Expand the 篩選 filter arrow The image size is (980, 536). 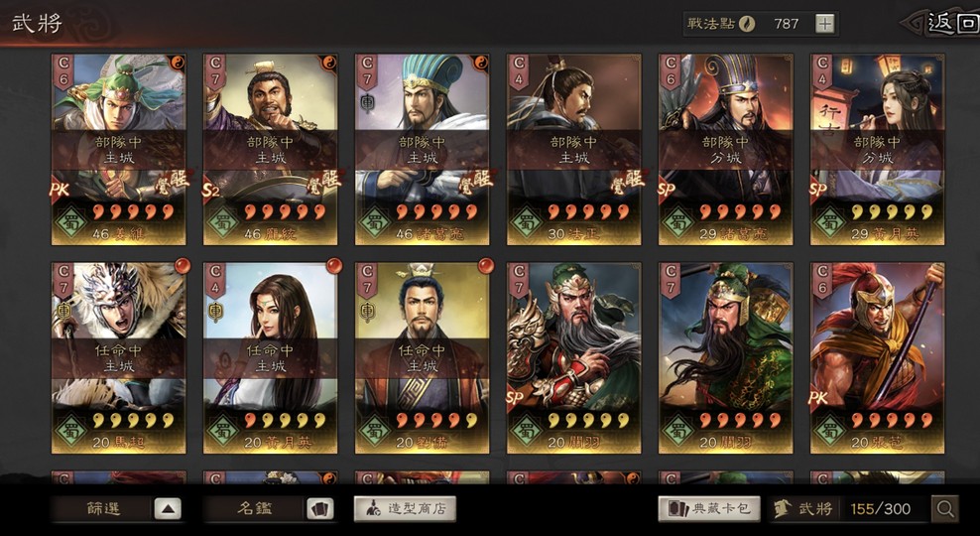(167, 508)
